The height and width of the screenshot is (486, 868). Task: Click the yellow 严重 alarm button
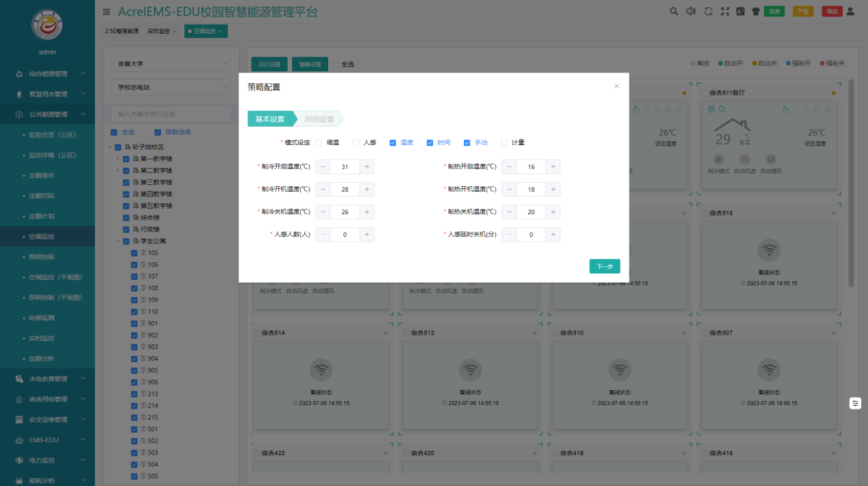click(803, 11)
